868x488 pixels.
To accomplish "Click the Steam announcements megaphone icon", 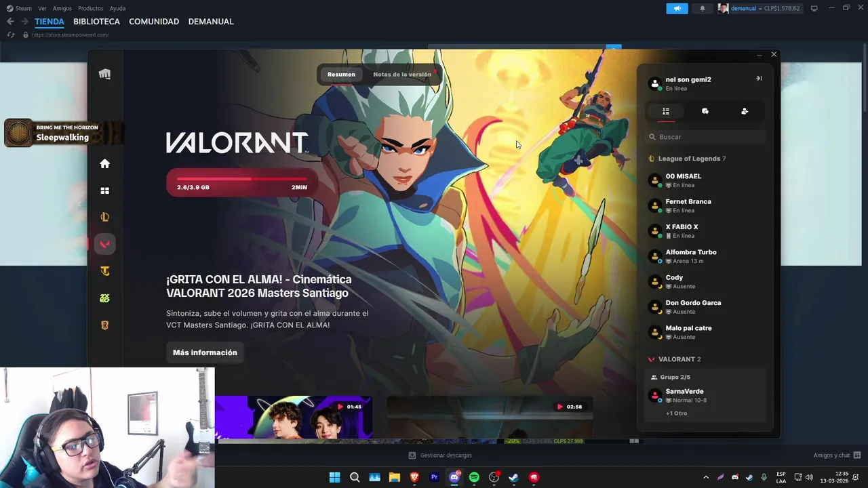I will coord(677,8).
